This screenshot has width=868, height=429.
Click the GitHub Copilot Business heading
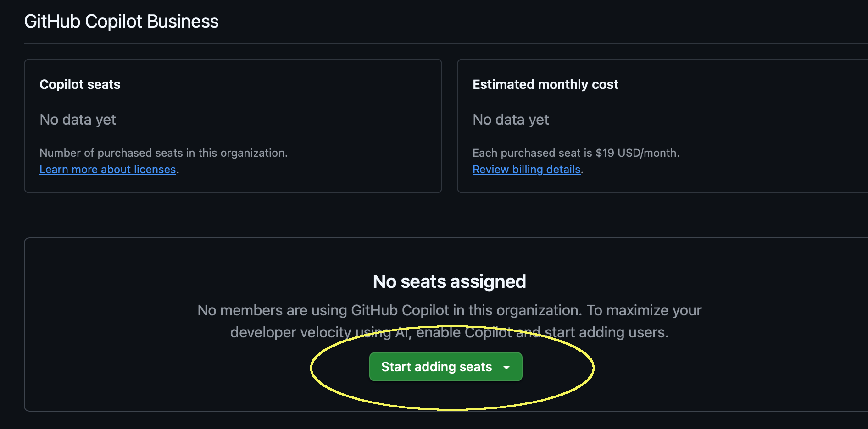pyautogui.click(x=121, y=21)
